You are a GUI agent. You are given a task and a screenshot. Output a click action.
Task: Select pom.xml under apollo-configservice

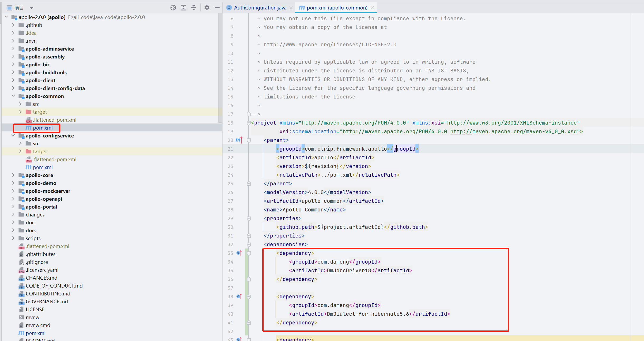point(43,167)
